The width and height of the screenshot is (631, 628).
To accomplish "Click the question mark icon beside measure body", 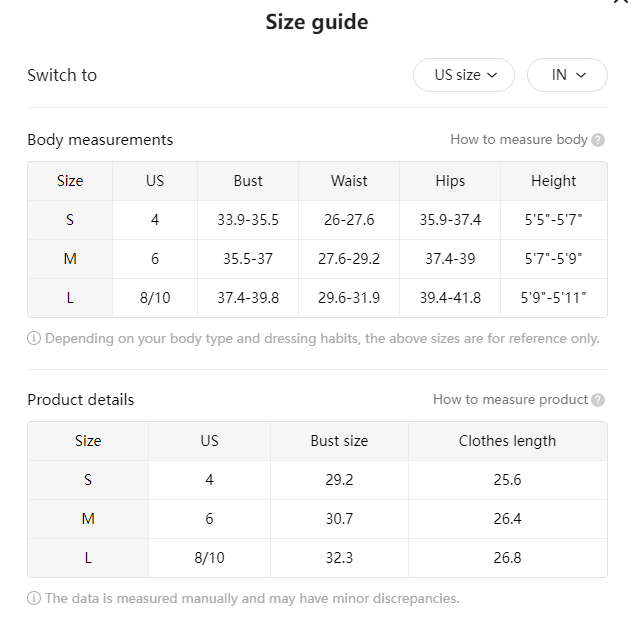I will point(598,140).
